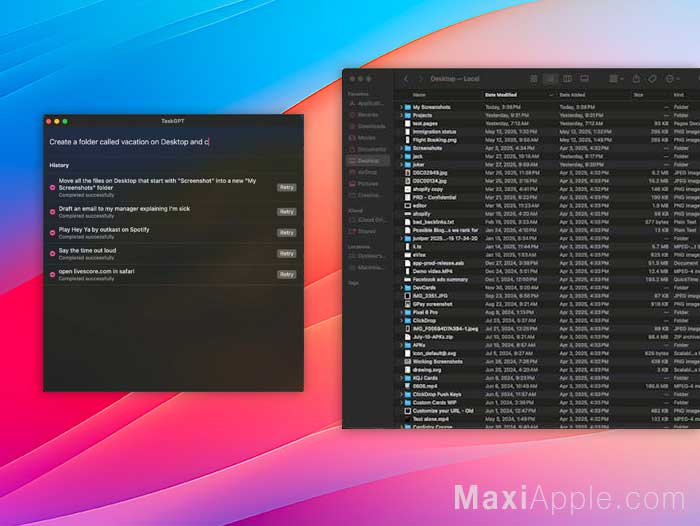The height and width of the screenshot is (526, 700).
Task: Sort Finder list by Kind column
Action: [x=679, y=95]
